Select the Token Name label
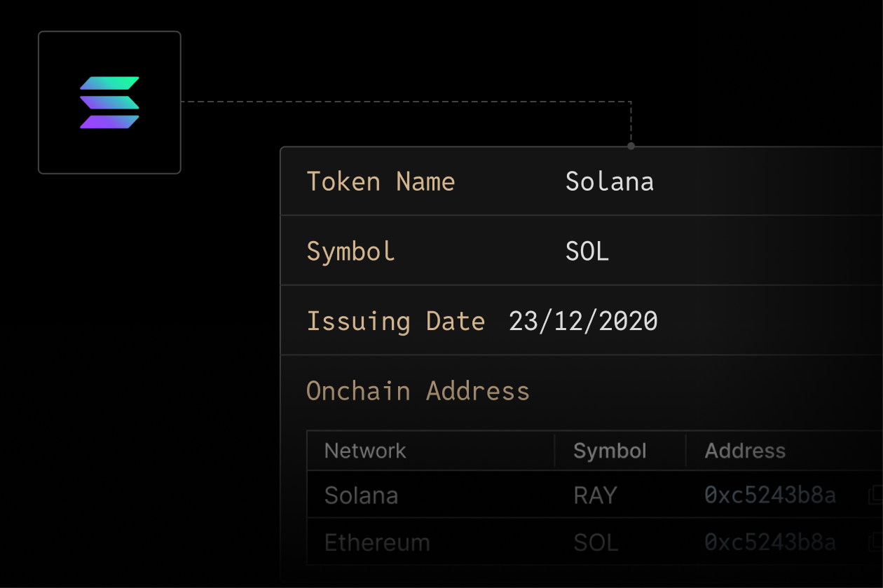 tap(381, 182)
